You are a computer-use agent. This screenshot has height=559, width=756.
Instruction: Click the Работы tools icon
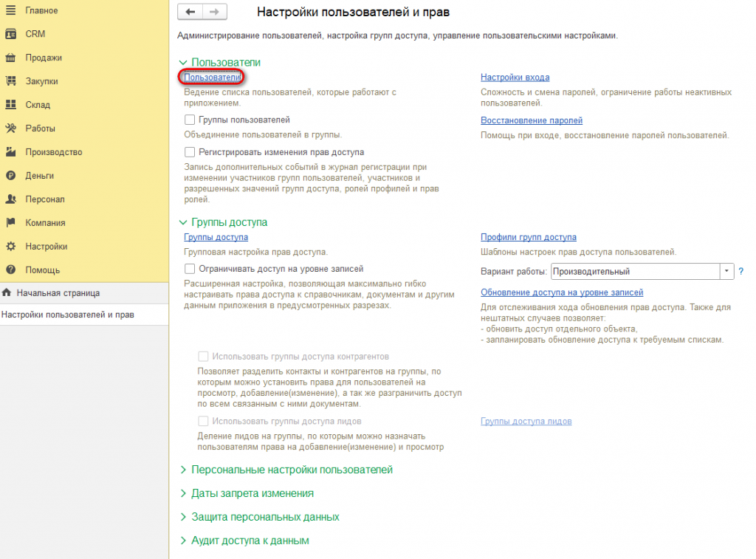pos(10,128)
